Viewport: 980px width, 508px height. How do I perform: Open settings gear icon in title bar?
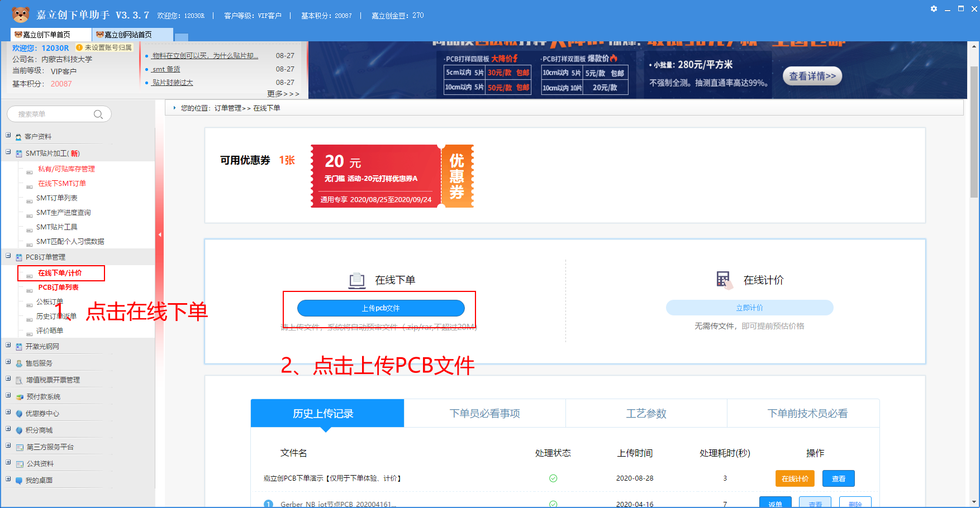934,8
